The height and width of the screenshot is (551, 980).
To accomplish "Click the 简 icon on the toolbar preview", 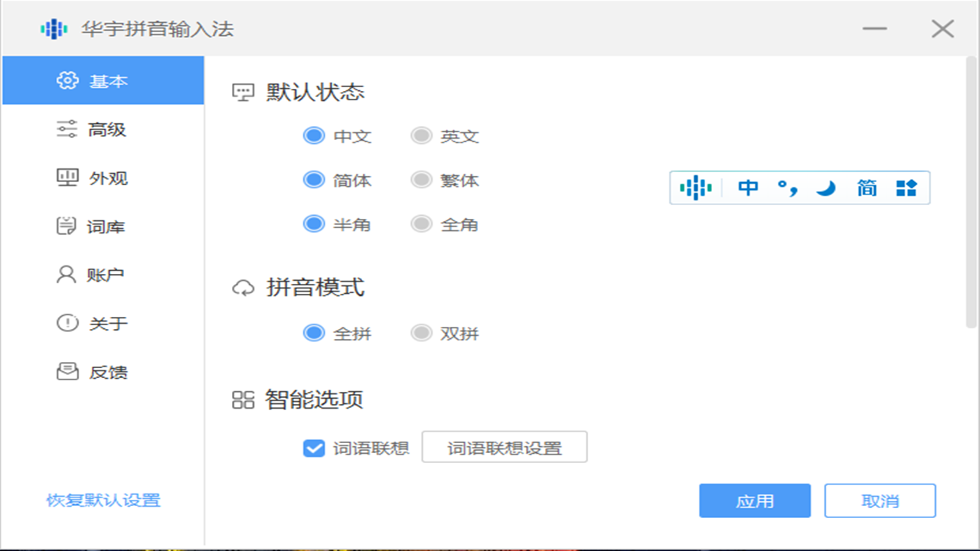I will click(867, 187).
